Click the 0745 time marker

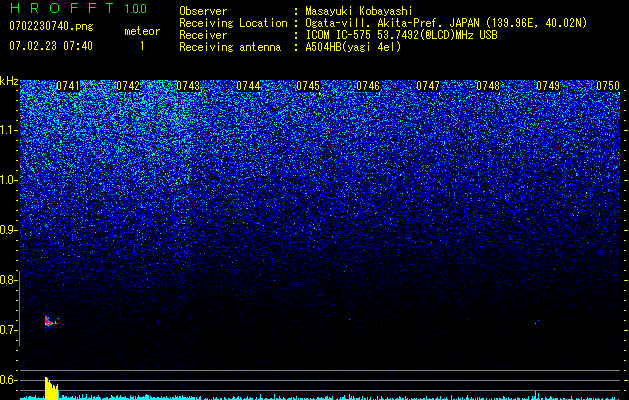[308, 86]
